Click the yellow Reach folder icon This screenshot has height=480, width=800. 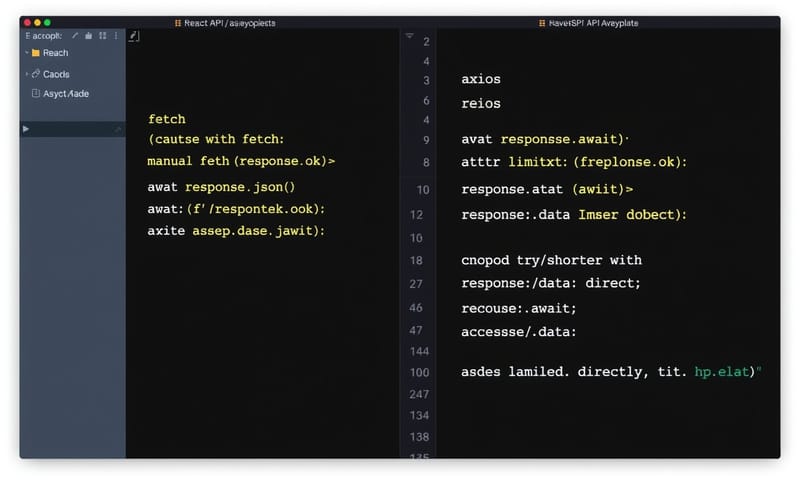click(x=36, y=53)
